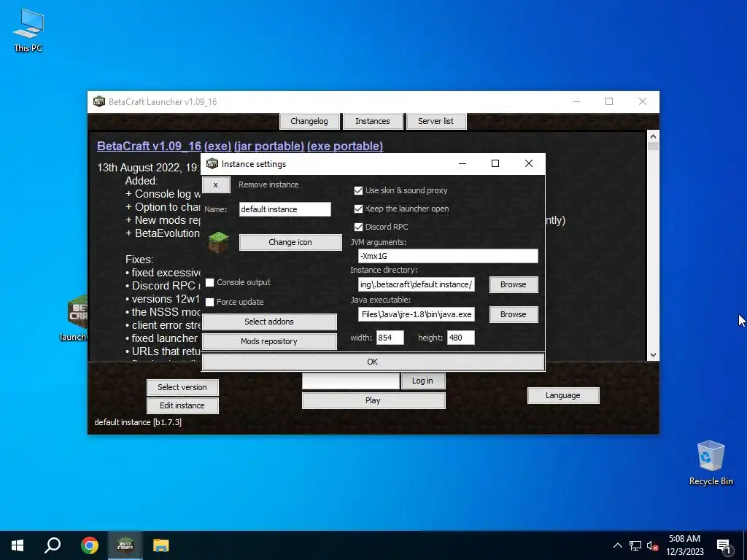Click the grass block instance icon
This screenshot has width=747, height=560.
click(219, 242)
